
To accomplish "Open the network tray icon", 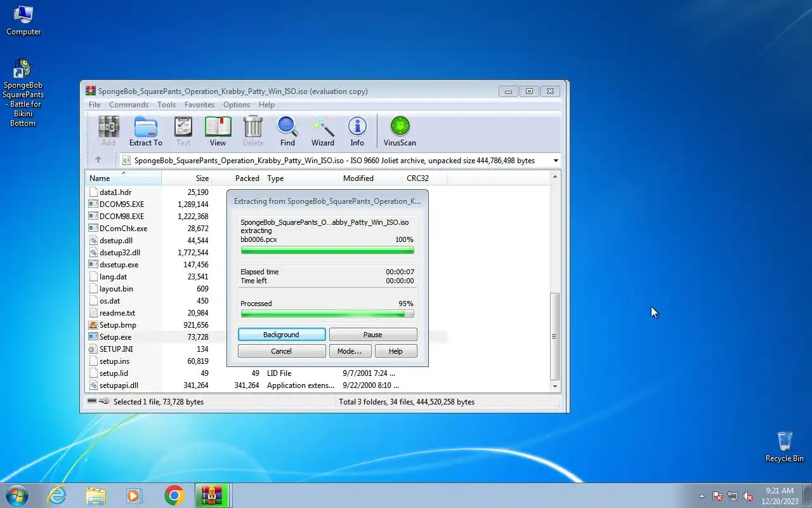I will tap(733, 496).
